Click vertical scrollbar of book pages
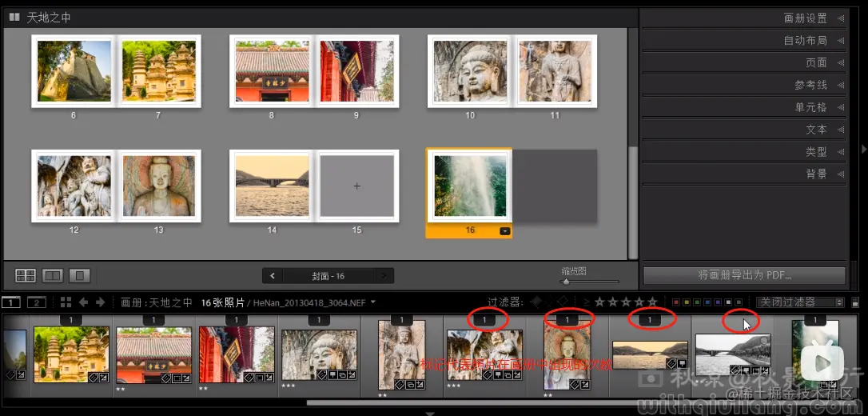 click(x=633, y=202)
